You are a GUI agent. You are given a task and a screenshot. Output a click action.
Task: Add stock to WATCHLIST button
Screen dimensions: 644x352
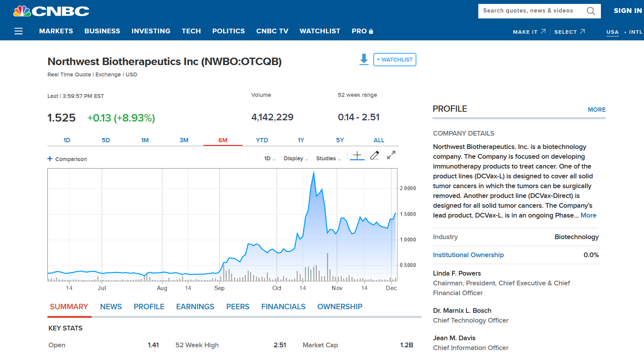pos(394,60)
